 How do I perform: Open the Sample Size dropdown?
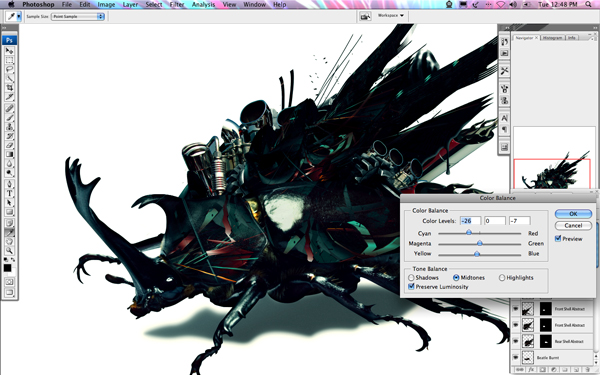coord(78,16)
